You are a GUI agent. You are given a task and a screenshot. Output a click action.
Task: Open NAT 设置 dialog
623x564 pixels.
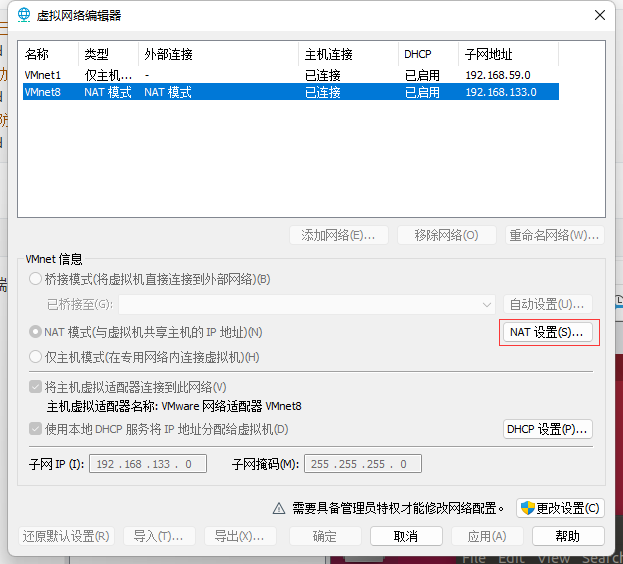pyautogui.click(x=547, y=332)
